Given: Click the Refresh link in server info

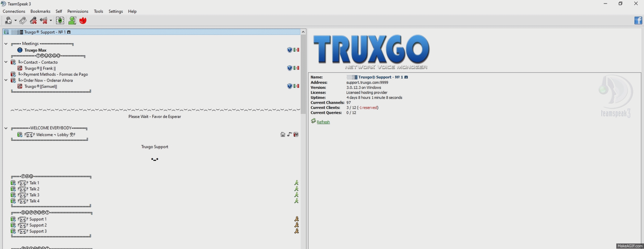Looking at the screenshot, I should tap(323, 122).
